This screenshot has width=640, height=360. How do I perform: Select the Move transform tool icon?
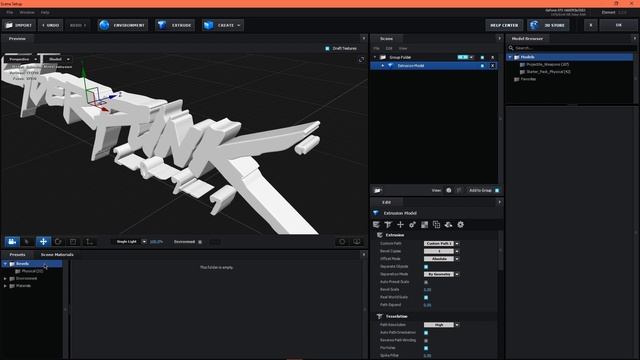pyautogui.click(x=43, y=242)
